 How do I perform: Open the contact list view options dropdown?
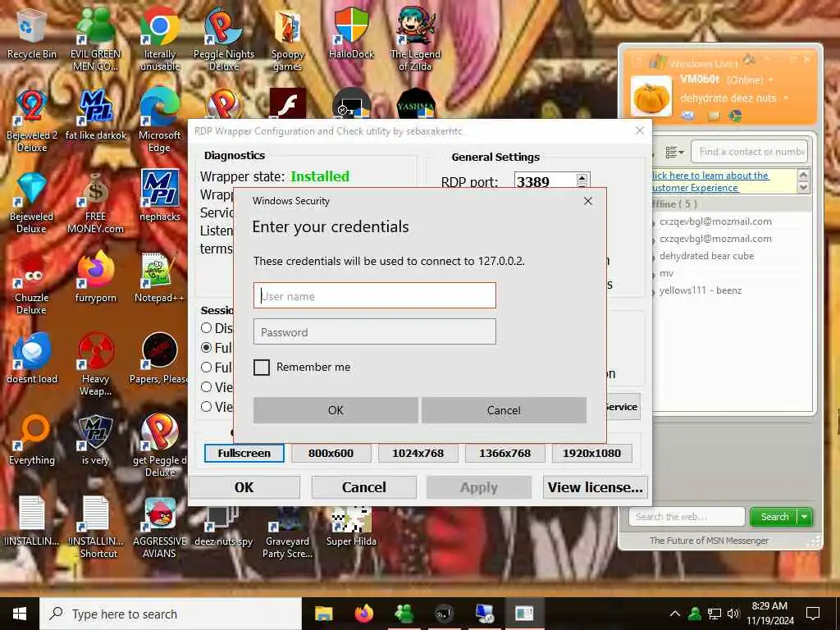point(674,152)
